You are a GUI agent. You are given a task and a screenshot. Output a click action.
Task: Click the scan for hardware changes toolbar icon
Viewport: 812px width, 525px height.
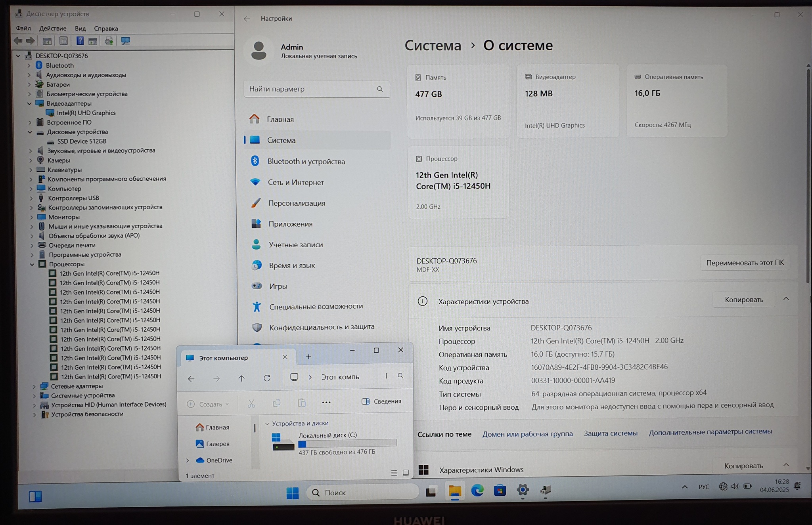(x=126, y=41)
